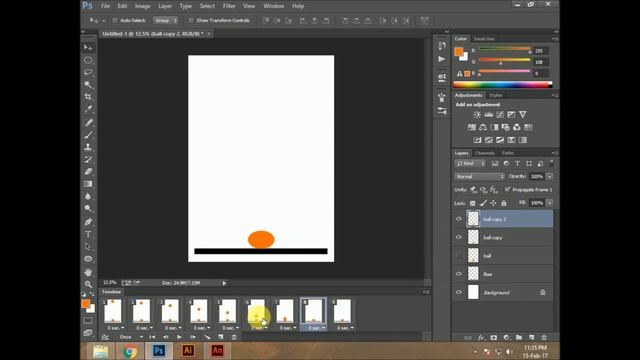Image resolution: width=640 pixels, height=360 pixels.
Task: Add a Brightness/Contrast adjustment
Action: (x=477, y=115)
